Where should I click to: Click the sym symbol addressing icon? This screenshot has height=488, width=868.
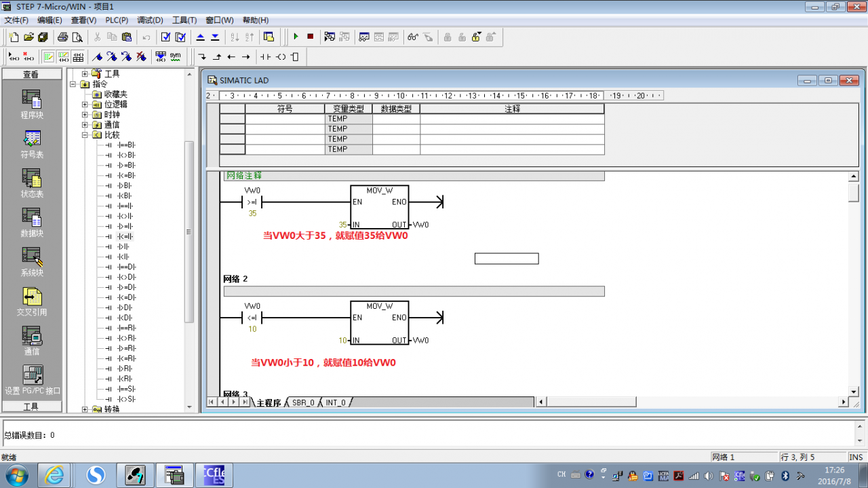click(176, 56)
